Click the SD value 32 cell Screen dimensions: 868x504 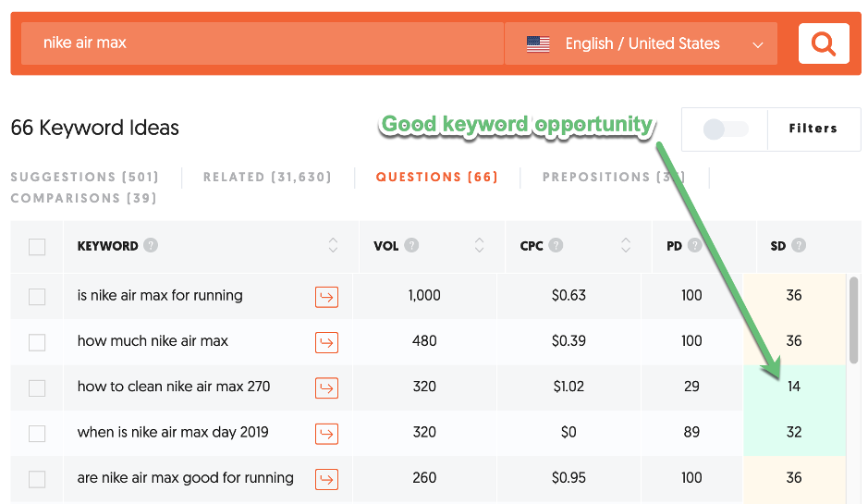pyautogui.click(x=794, y=432)
